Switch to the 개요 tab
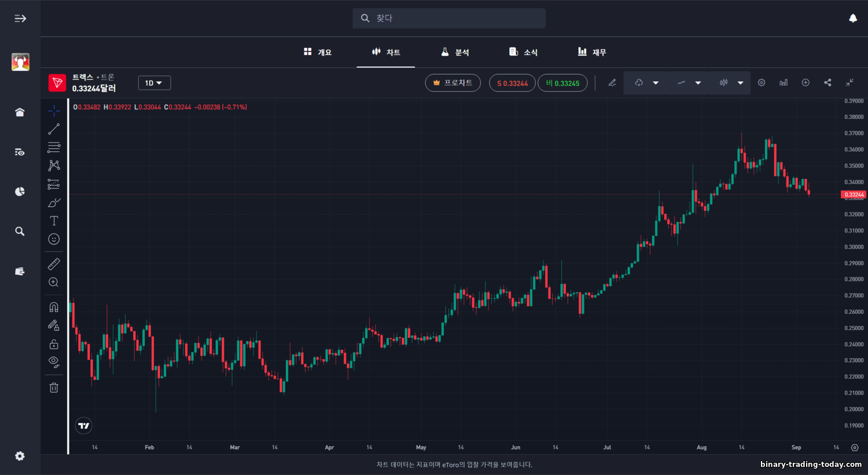The image size is (868, 475). (x=318, y=52)
